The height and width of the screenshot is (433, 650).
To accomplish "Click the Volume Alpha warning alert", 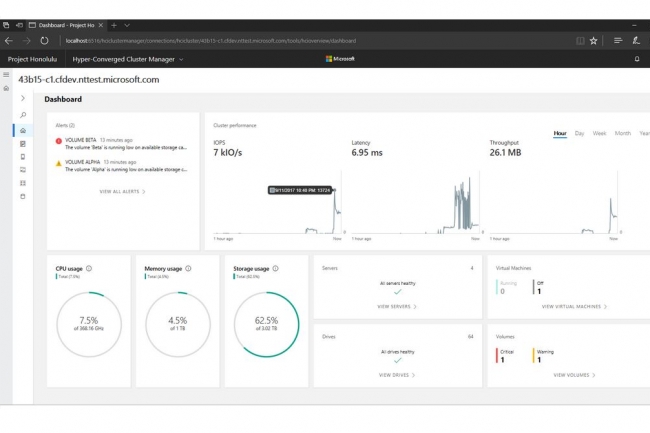I will (x=121, y=165).
